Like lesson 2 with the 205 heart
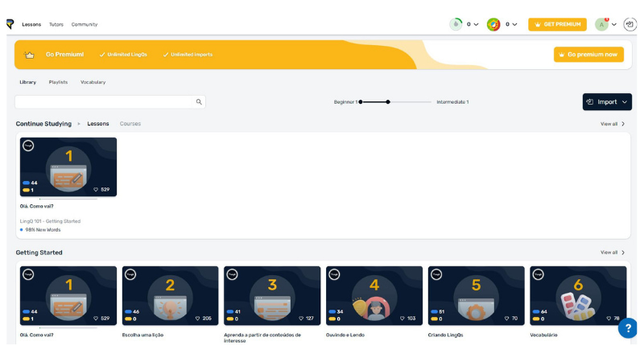The height and width of the screenshot is (362, 644). click(197, 319)
